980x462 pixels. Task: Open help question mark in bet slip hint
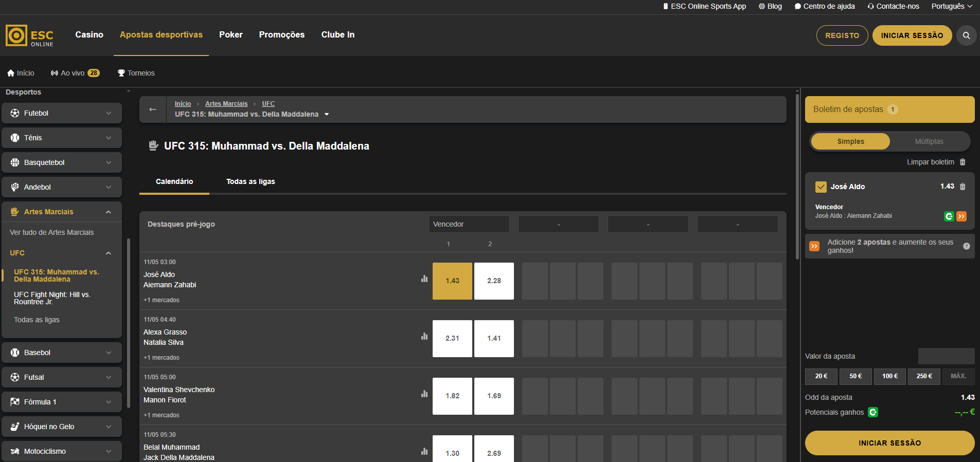tap(967, 246)
